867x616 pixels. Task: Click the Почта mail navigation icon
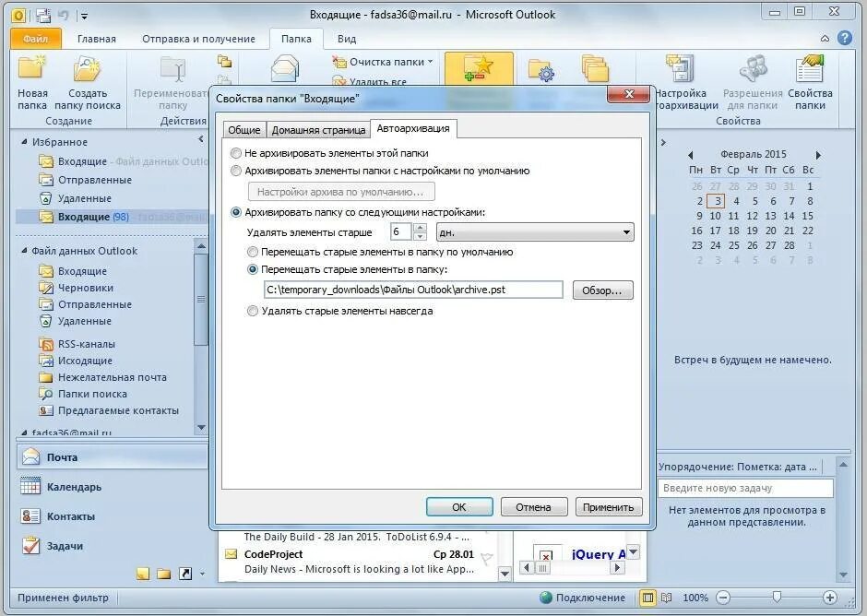31,456
